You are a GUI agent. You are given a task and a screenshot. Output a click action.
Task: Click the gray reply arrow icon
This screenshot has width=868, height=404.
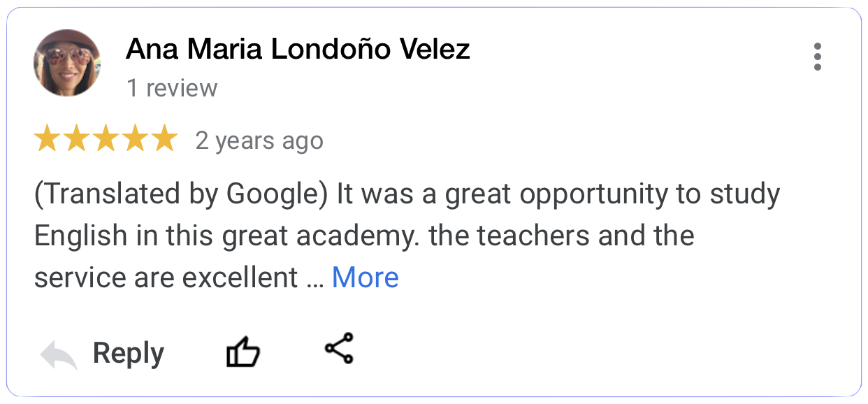coord(58,354)
